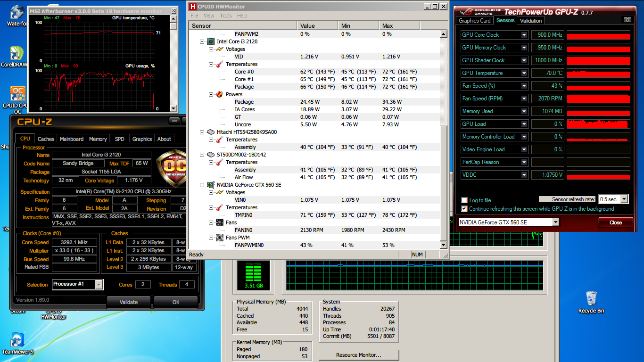Collapse the Intel Core i3 2120 tree node
Viewport: 644px width, 362px height.
pyautogui.click(x=202, y=41)
